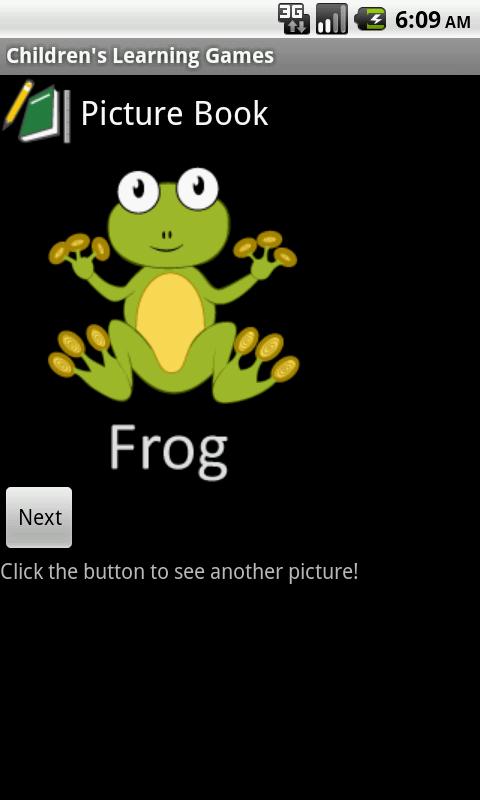Click the instruction text about another picture

pos(180,572)
